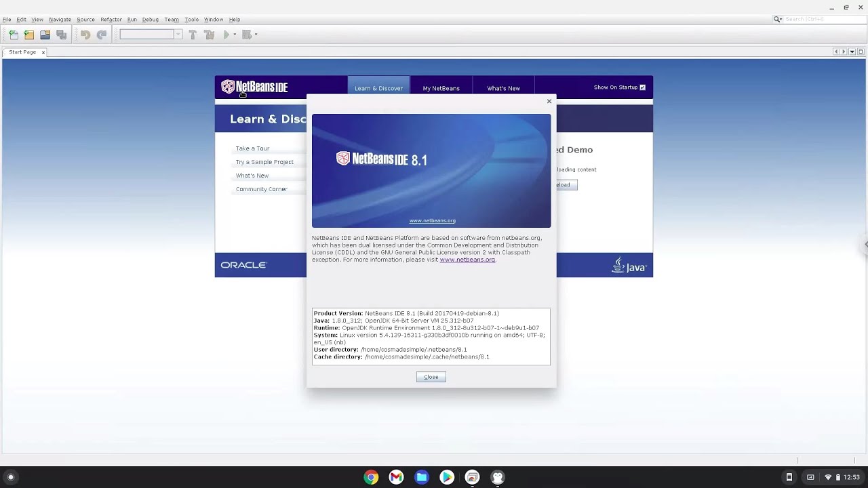Click the Build Project hammer icon
Image resolution: width=868 pixels, height=488 pixels.
point(193,35)
